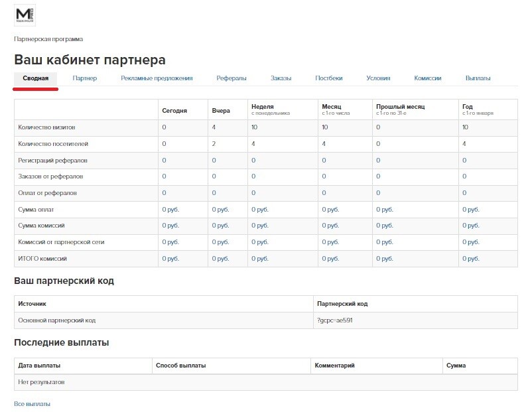The height and width of the screenshot is (412, 532).
Task: Click ИТОГО комиссий amount for Сегодня
Action: coord(170,259)
